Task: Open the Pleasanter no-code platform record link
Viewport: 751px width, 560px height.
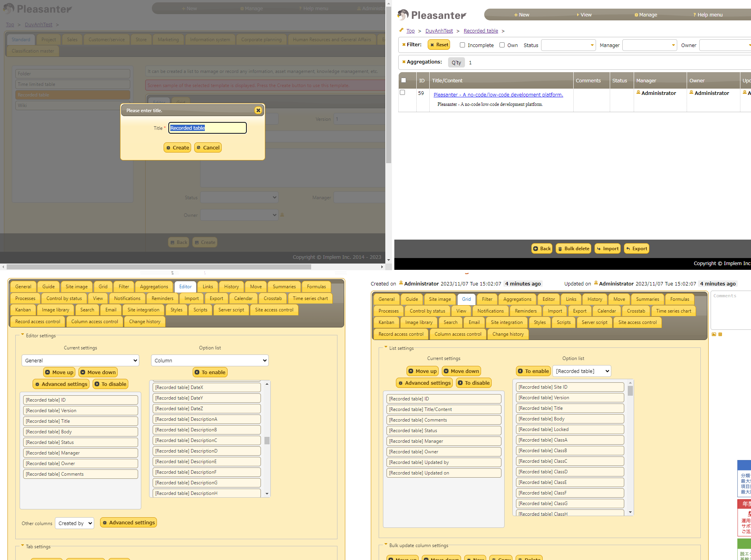Action: (x=498, y=95)
